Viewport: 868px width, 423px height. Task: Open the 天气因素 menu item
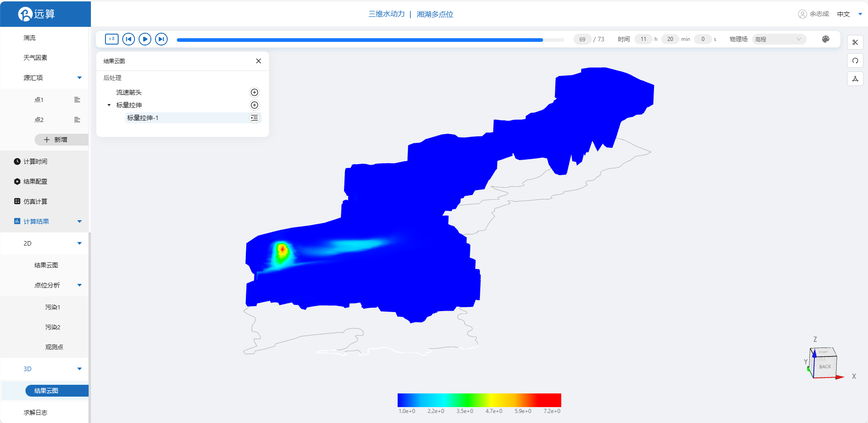35,58
